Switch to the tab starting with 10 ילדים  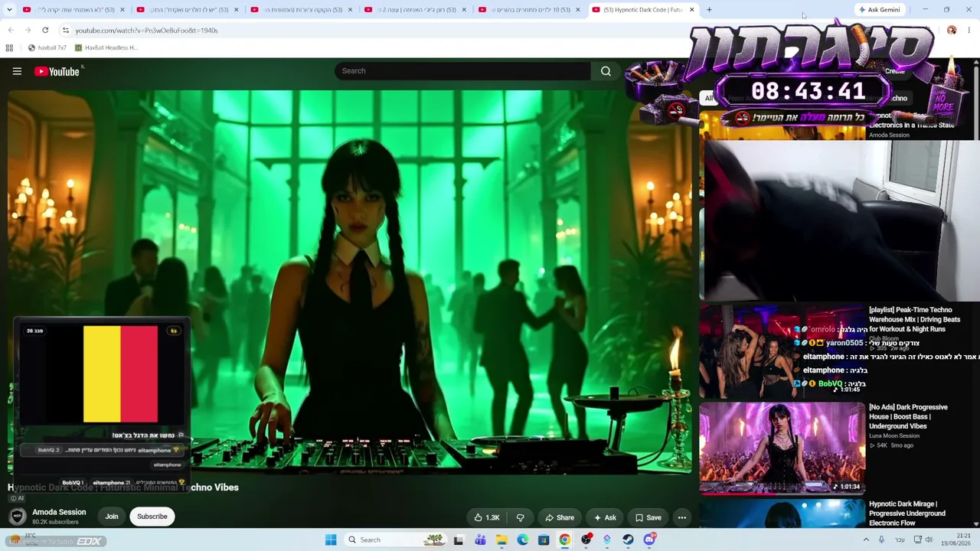(x=528, y=10)
